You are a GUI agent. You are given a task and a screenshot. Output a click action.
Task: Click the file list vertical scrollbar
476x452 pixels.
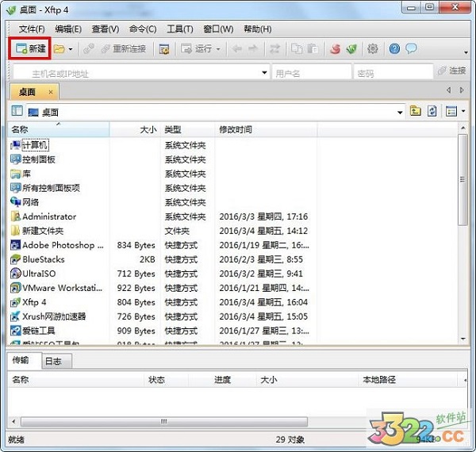tap(463, 179)
